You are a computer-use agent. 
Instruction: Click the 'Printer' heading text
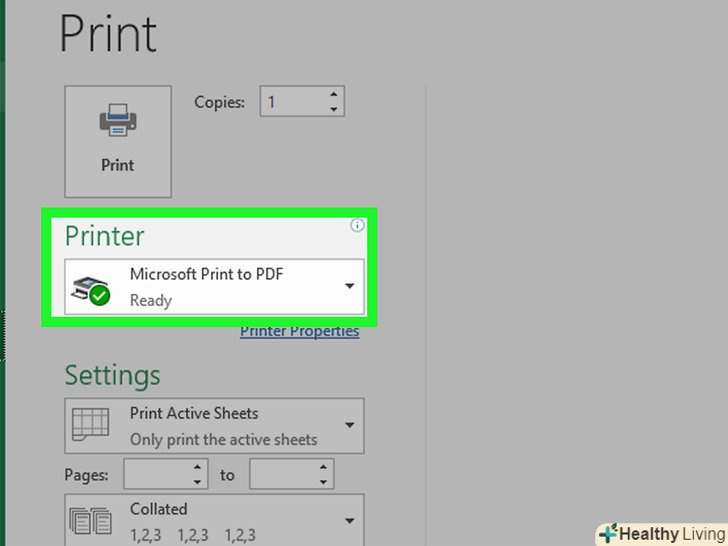point(104,236)
